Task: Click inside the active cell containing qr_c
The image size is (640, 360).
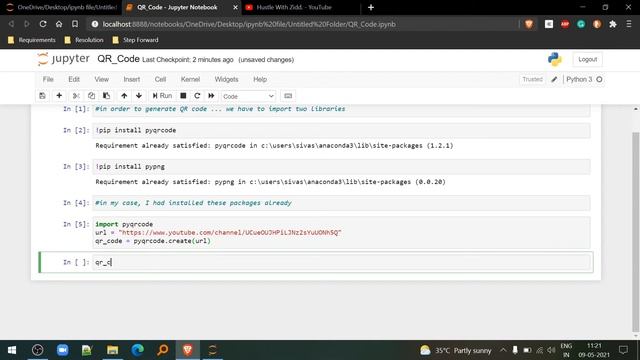Action: 341,262
